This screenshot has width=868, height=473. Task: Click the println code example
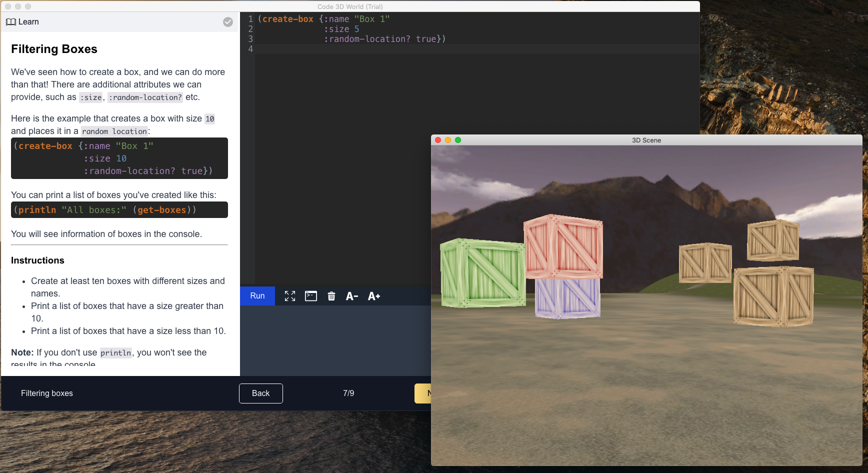119,209
